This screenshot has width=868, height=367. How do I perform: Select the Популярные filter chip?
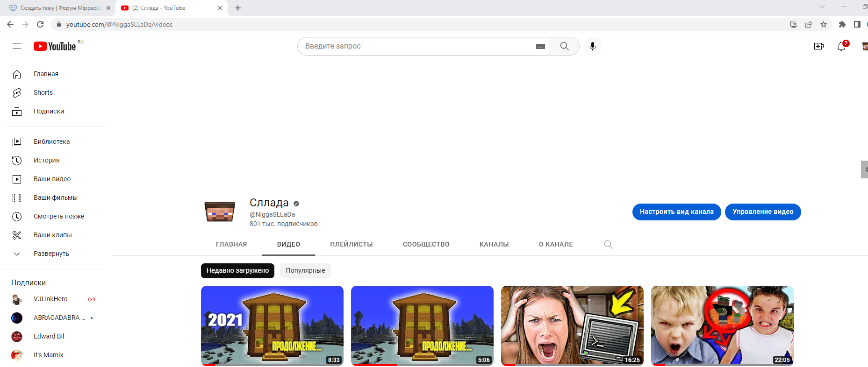pyautogui.click(x=305, y=270)
